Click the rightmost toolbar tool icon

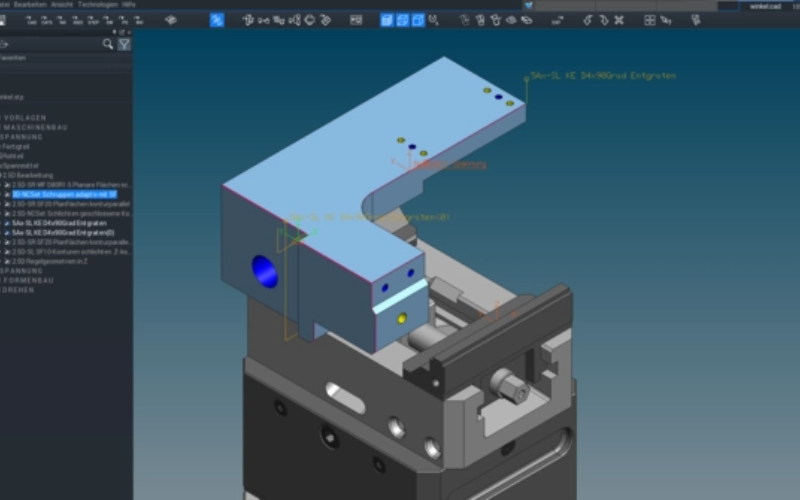pos(696,20)
